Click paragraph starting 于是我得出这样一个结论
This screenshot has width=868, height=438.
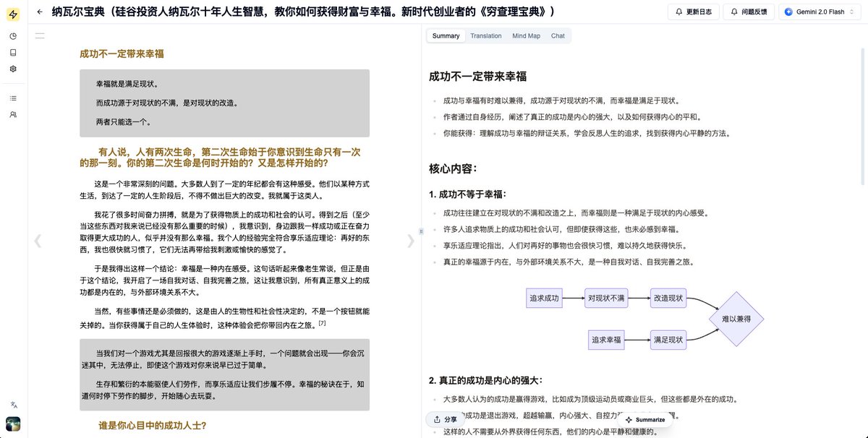point(225,280)
